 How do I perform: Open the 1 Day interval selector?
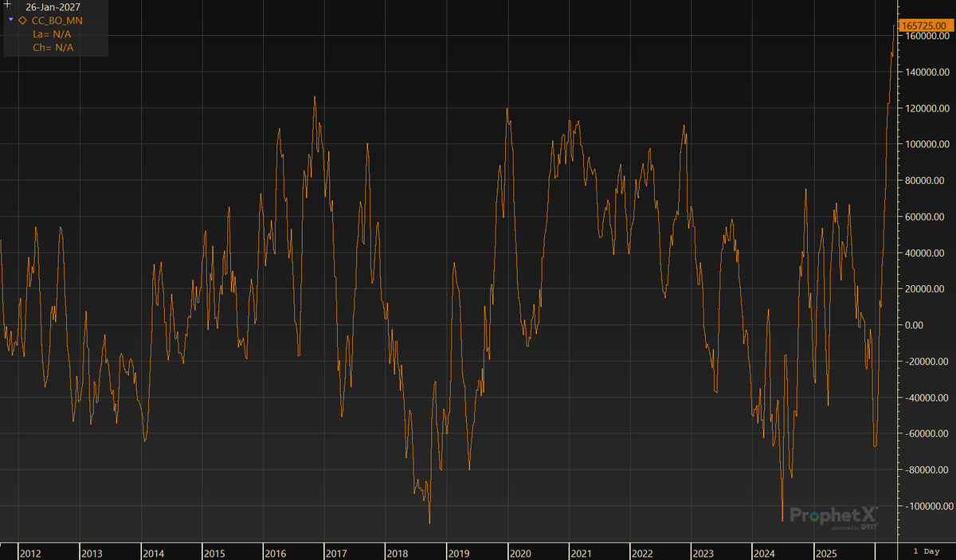926,551
